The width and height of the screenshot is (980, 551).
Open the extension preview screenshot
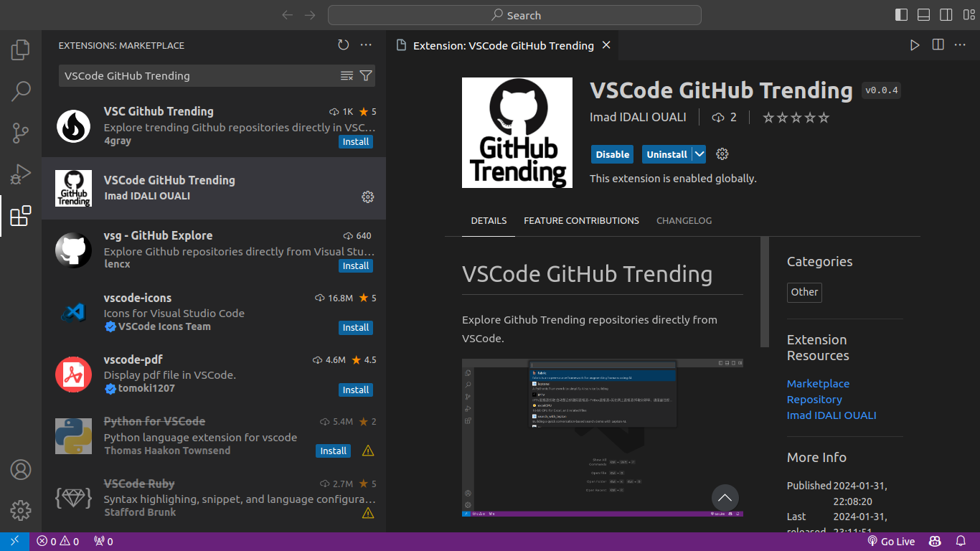click(x=603, y=438)
